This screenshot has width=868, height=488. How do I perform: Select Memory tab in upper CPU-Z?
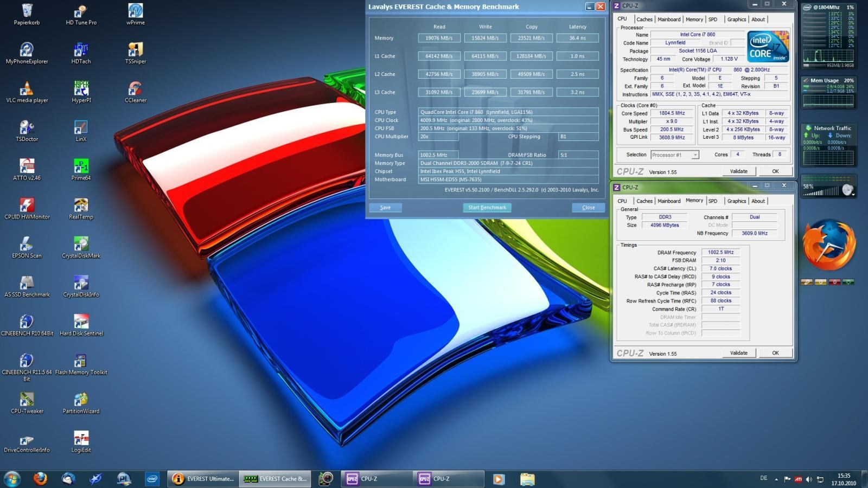694,20
